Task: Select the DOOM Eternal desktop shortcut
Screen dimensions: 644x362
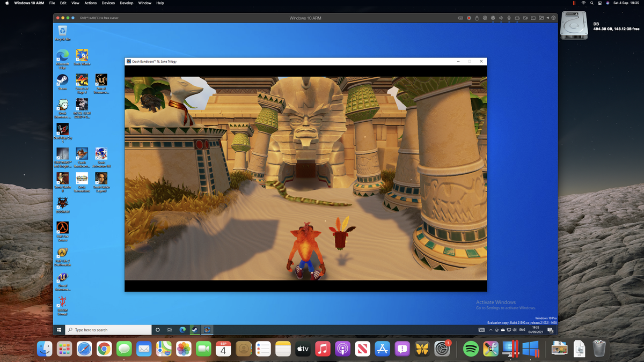Action: point(62,306)
